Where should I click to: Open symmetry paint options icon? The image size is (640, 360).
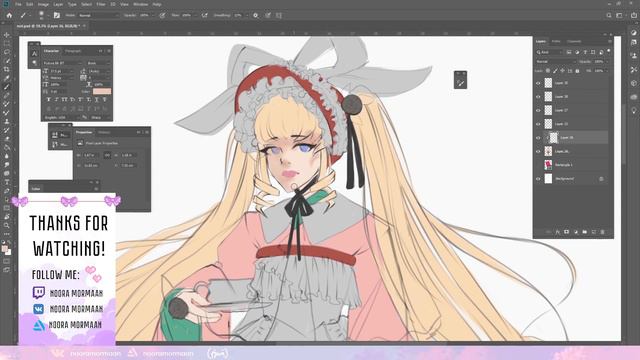(279, 15)
